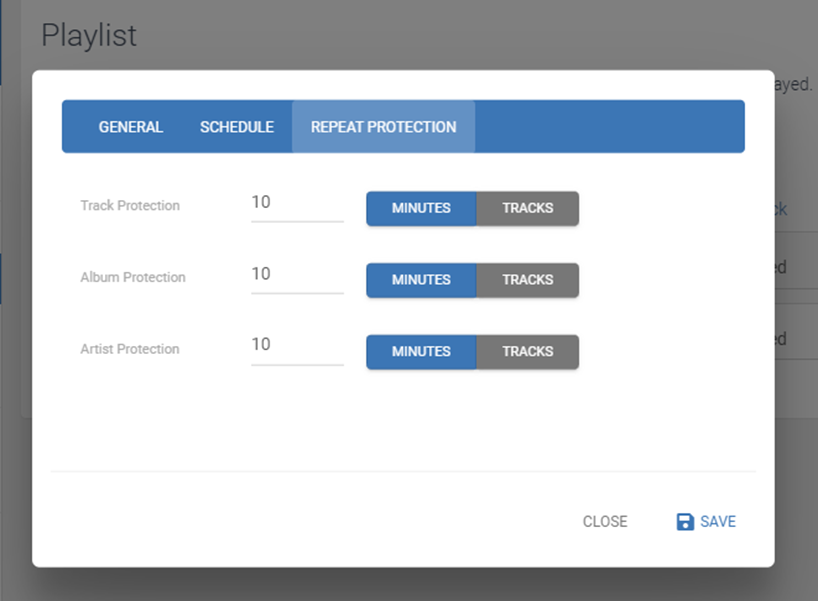The height and width of the screenshot is (601, 818).
Task: Set Album Protection unit to Minutes
Action: coord(421,280)
